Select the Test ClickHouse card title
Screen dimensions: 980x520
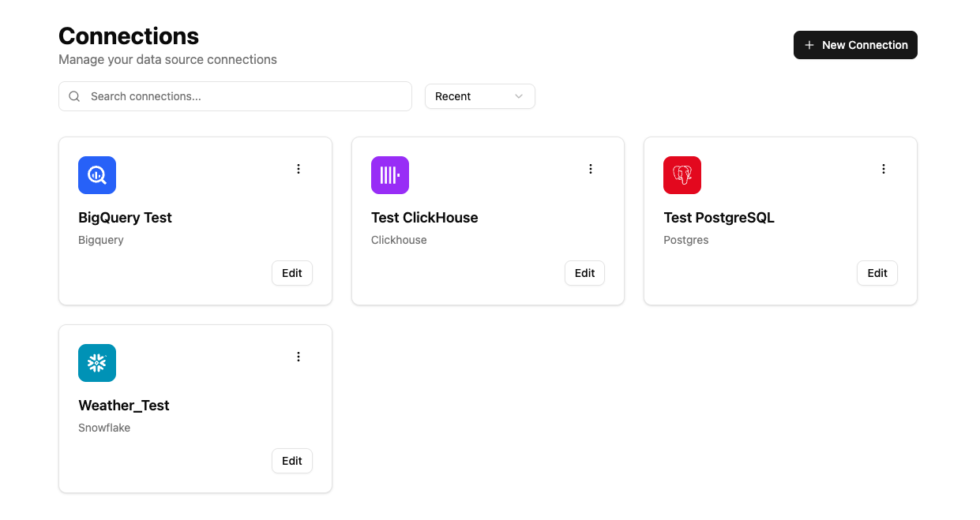coord(424,218)
